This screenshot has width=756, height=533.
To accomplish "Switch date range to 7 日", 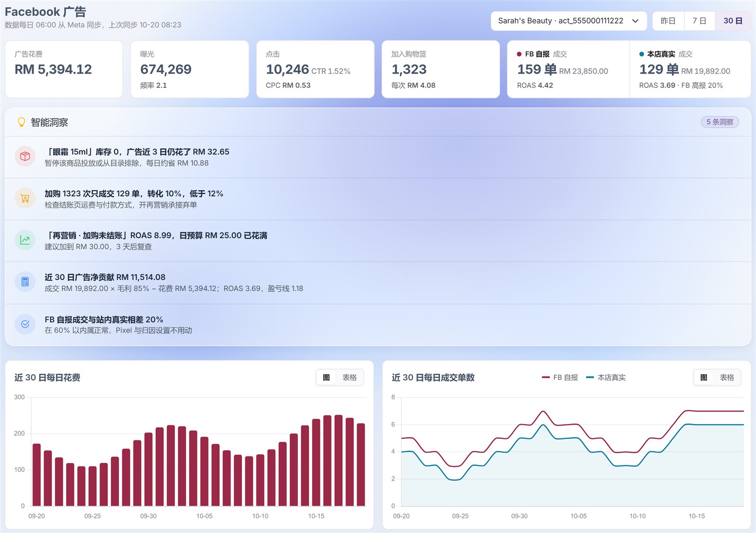I will point(699,21).
